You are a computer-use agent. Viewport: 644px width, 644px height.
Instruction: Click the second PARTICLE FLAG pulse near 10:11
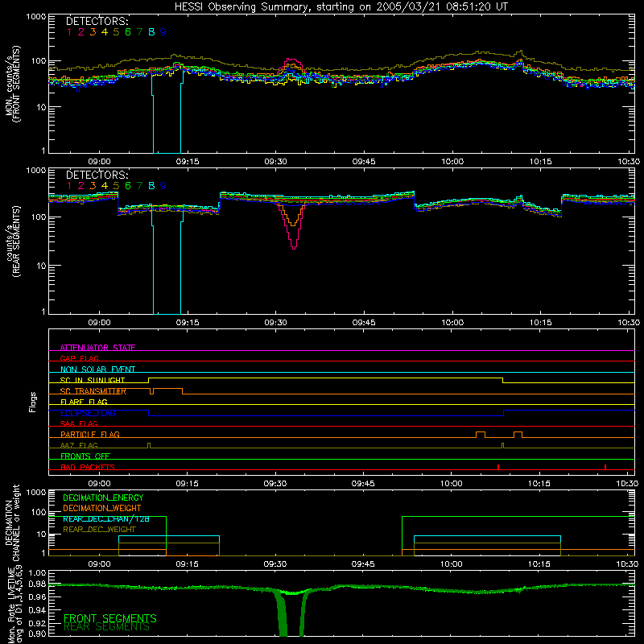coord(518,435)
